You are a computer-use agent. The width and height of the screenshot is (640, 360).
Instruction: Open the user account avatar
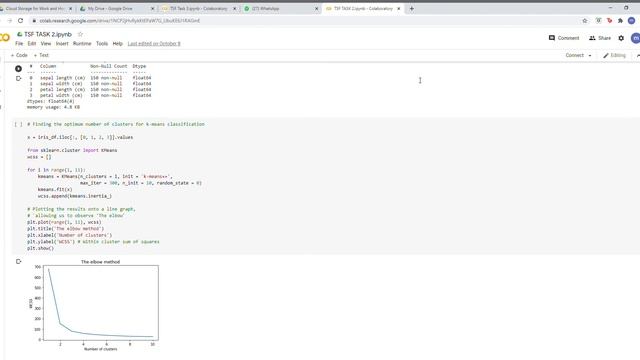coord(636,38)
